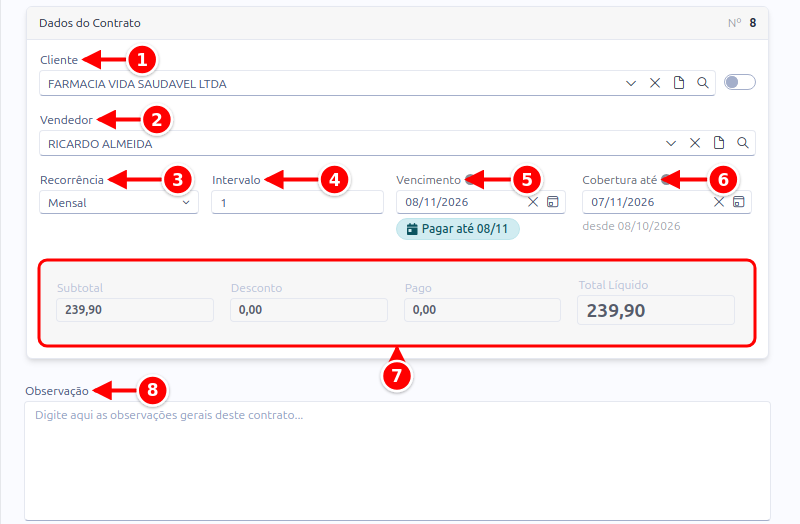
Task: Click the Desconto field showing 0,00
Action: click(x=309, y=310)
